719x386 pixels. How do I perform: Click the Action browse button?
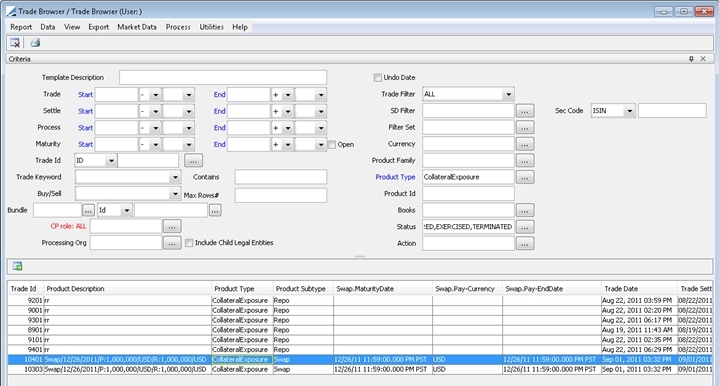point(525,243)
